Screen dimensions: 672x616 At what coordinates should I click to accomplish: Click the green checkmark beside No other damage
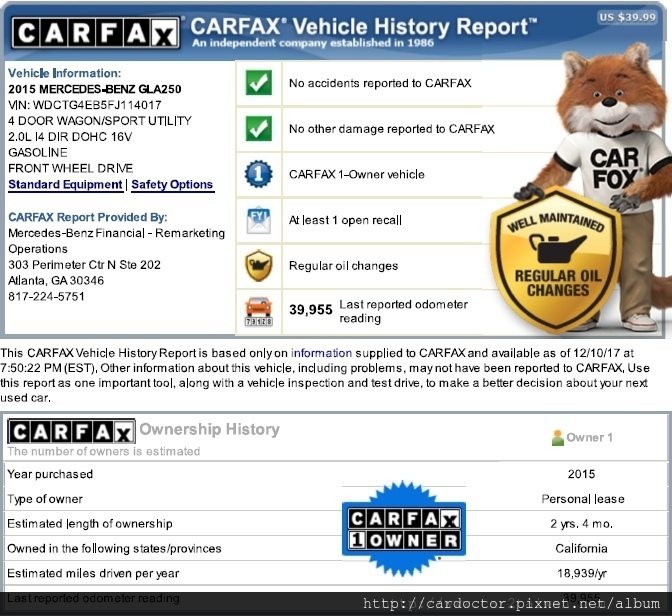tap(258, 129)
